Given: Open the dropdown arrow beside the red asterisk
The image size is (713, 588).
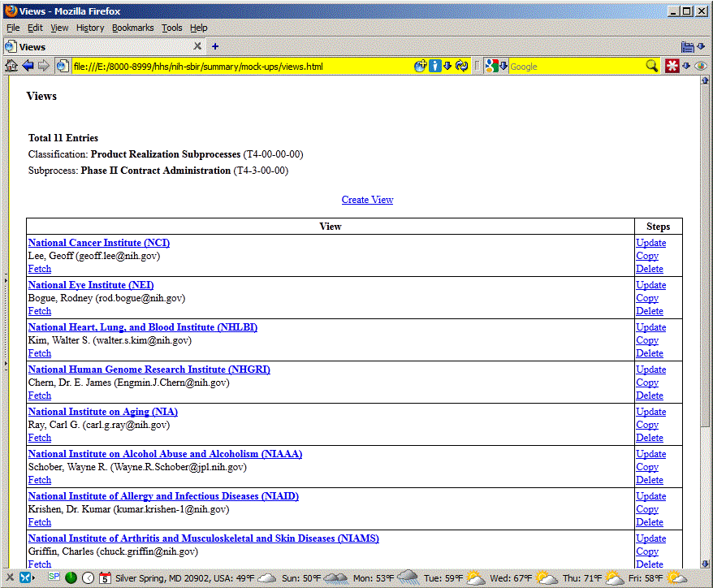Looking at the screenshot, I should (x=686, y=66).
